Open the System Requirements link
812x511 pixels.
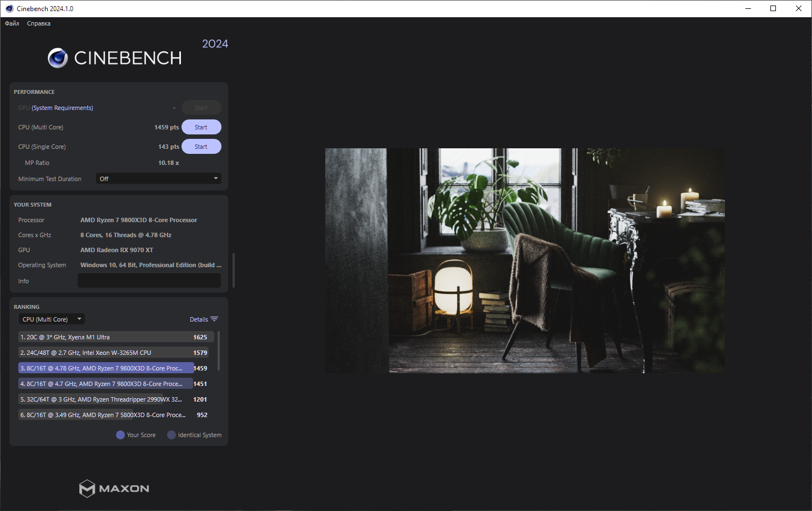(x=62, y=108)
